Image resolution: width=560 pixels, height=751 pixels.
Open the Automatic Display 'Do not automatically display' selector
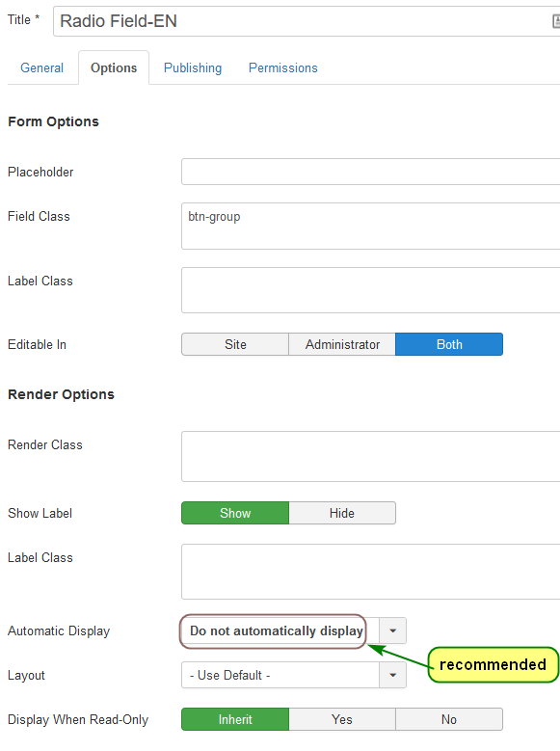pyautogui.click(x=280, y=630)
